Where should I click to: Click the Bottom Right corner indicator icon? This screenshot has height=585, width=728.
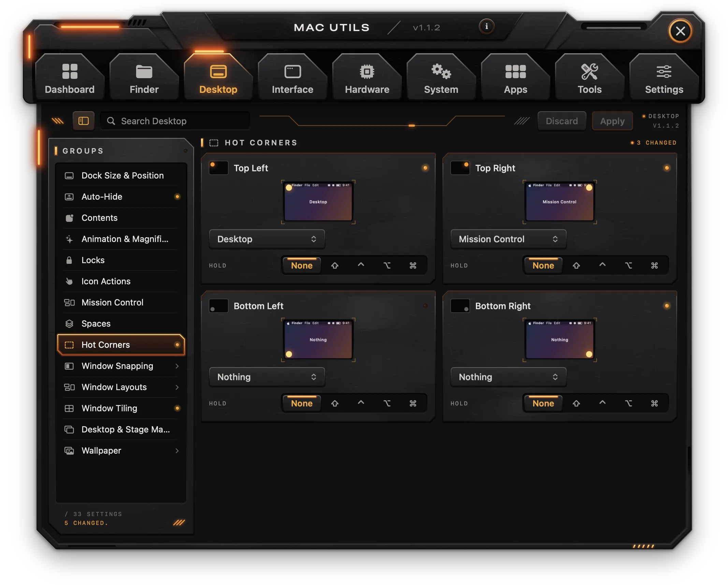[460, 306]
